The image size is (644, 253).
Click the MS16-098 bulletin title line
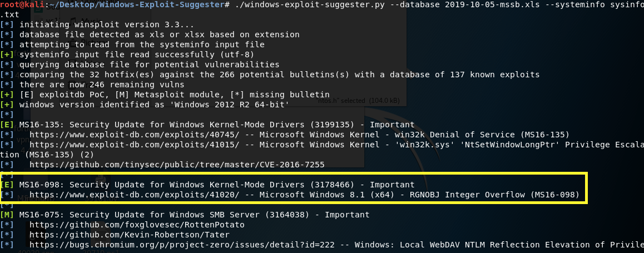coord(217,185)
